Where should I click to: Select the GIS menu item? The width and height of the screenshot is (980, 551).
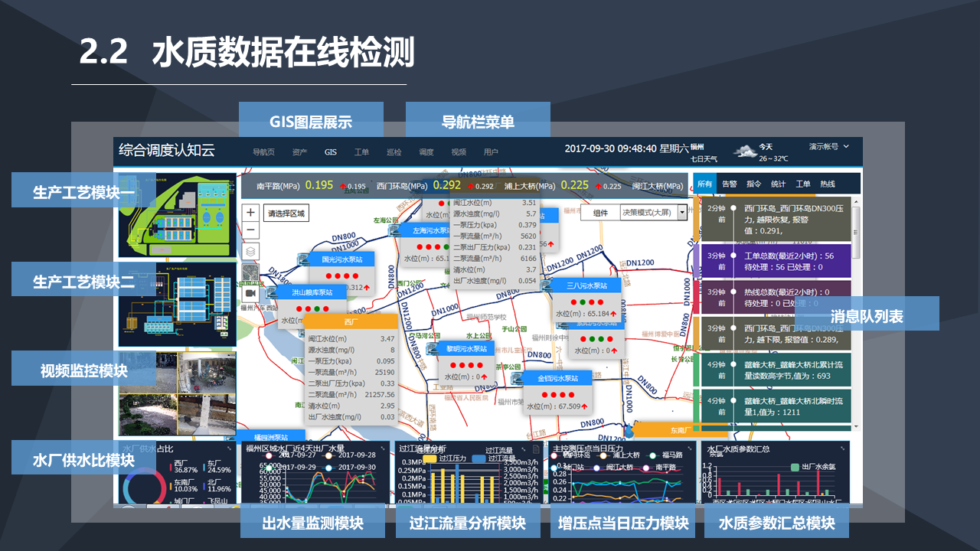click(331, 152)
